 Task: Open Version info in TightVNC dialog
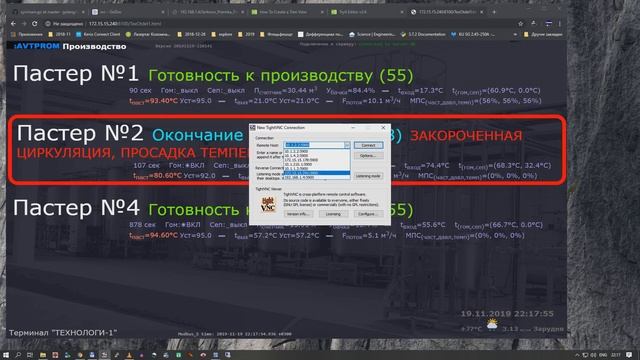click(x=298, y=214)
